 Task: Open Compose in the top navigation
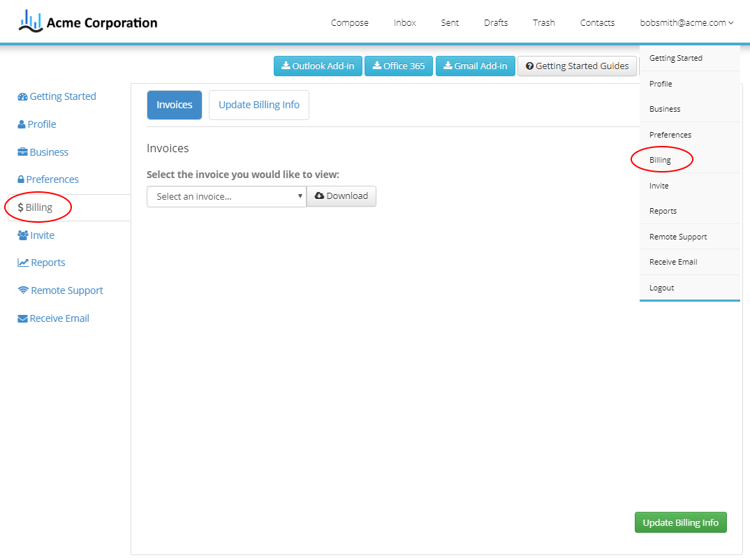pos(350,22)
